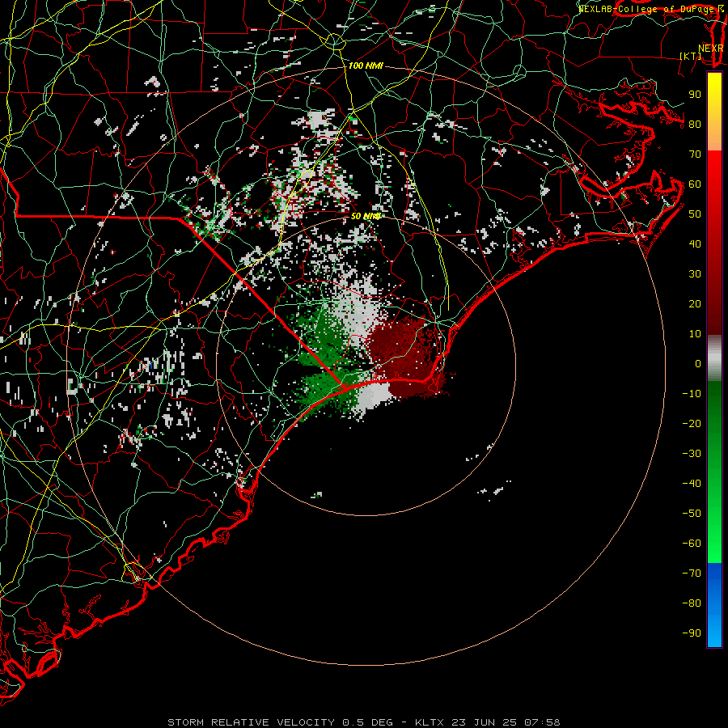728x728 pixels.
Task: Select the 0 value on velocity scale
Action: click(698, 363)
